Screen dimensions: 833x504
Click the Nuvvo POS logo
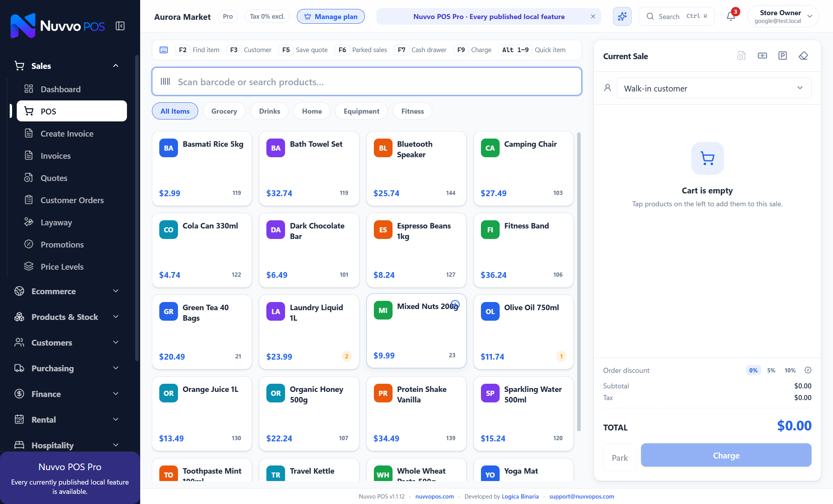point(58,26)
